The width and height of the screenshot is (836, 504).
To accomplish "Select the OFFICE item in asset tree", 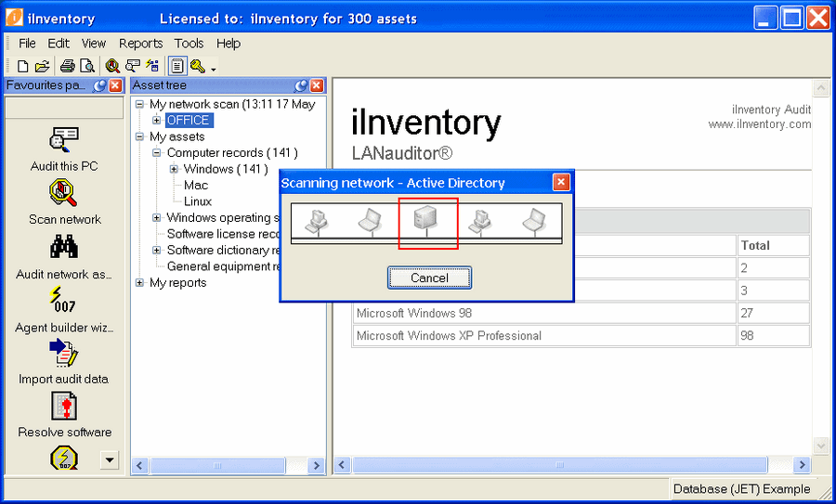I will point(189,121).
